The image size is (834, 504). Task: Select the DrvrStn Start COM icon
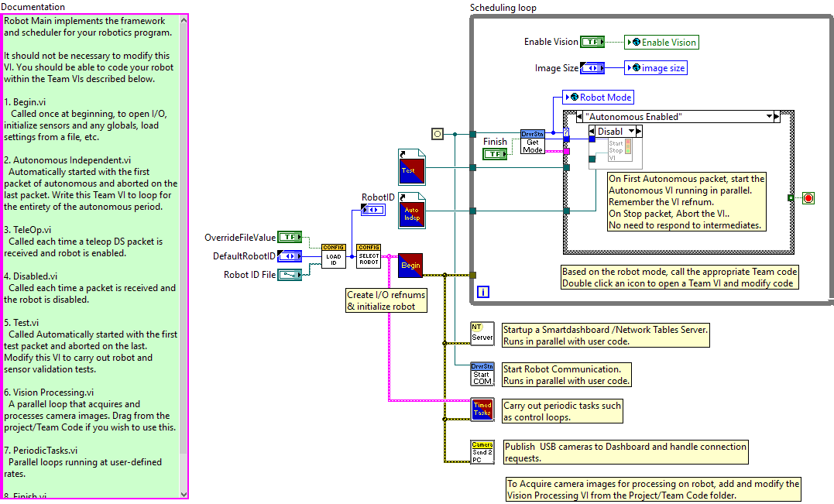[x=482, y=374]
